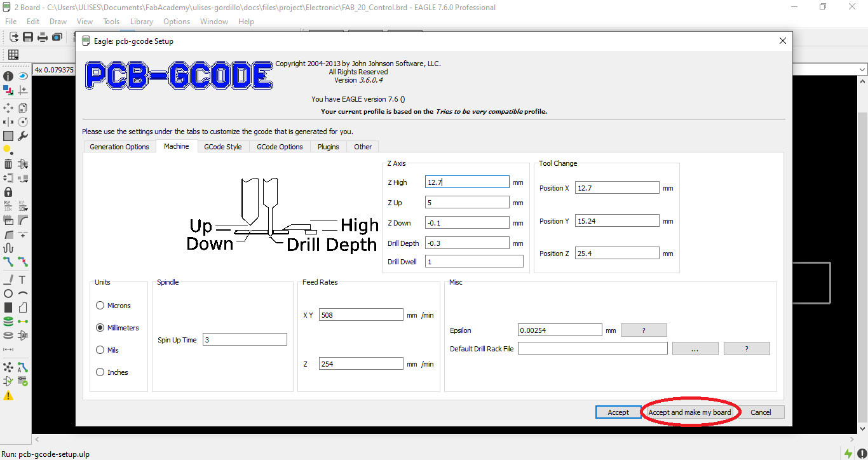Select the Name tool

click(8, 206)
